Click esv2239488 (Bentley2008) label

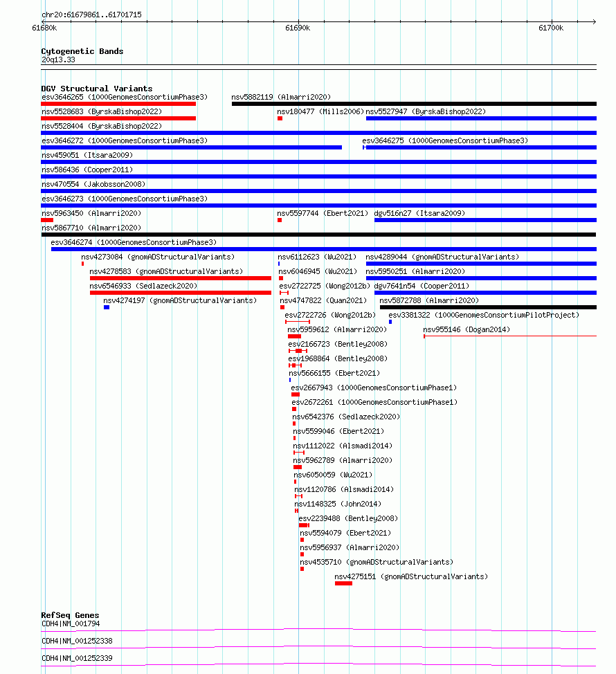point(348,519)
